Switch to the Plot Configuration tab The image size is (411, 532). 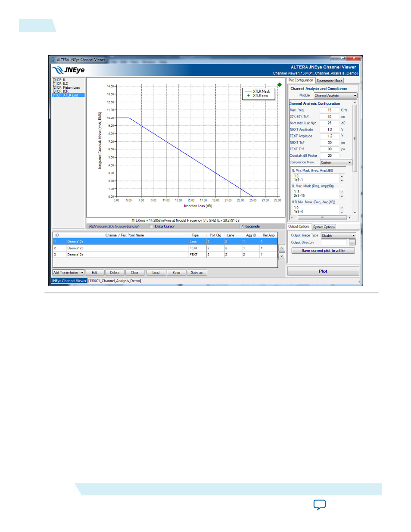[x=301, y=81]
